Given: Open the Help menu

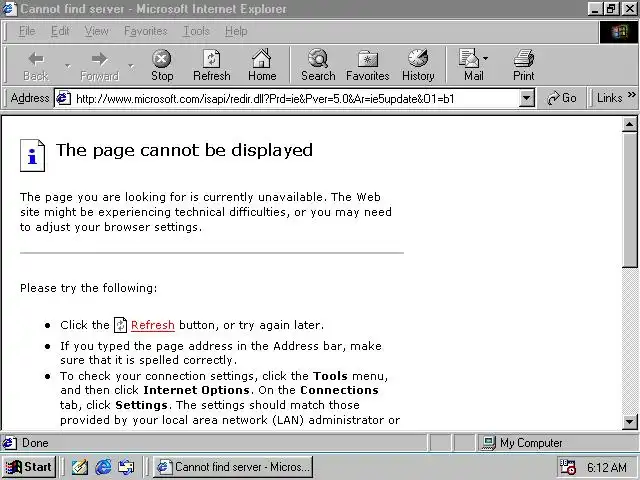Looking at the screenshot, I should point(236,31).
